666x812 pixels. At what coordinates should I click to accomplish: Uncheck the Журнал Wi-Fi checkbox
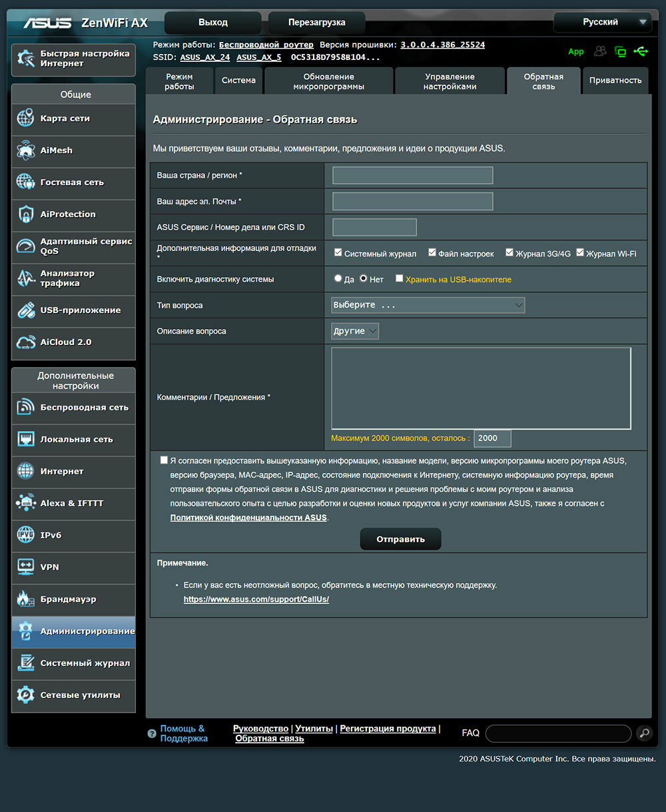(x=580, y=253)
